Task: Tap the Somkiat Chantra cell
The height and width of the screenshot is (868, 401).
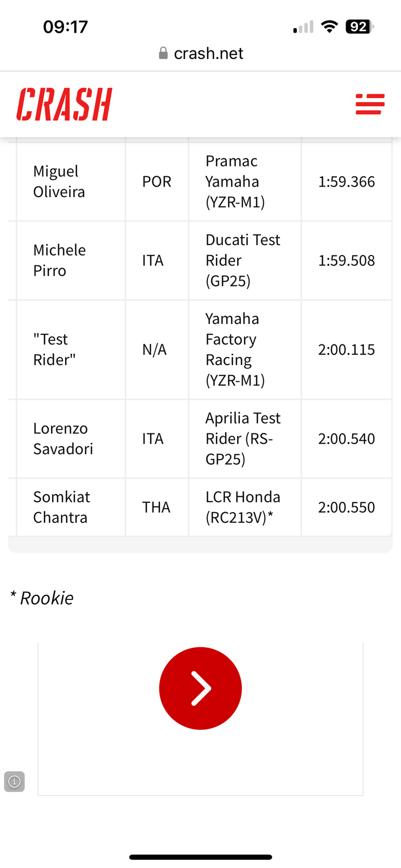Action: (71, 507)
